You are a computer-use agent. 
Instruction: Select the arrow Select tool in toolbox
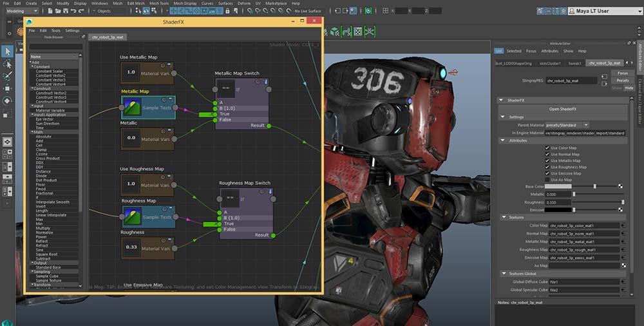coord(7,52)
